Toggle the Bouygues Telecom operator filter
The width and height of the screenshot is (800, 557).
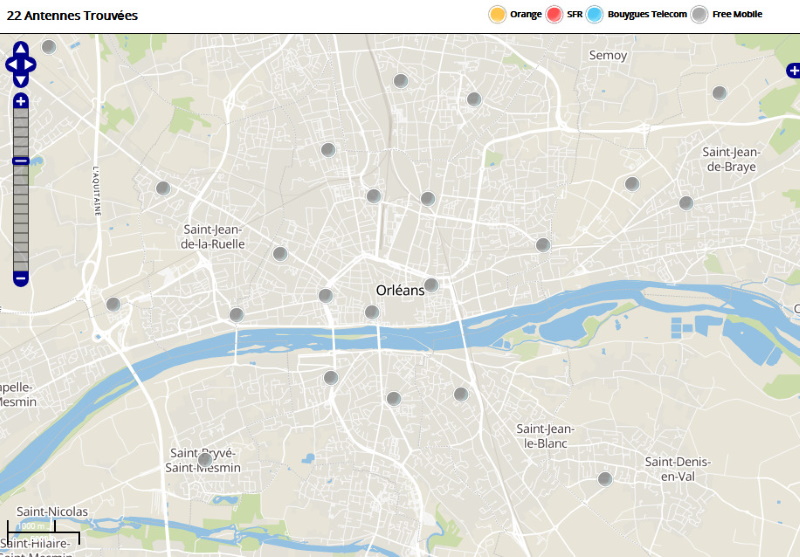tap(596, 14)
